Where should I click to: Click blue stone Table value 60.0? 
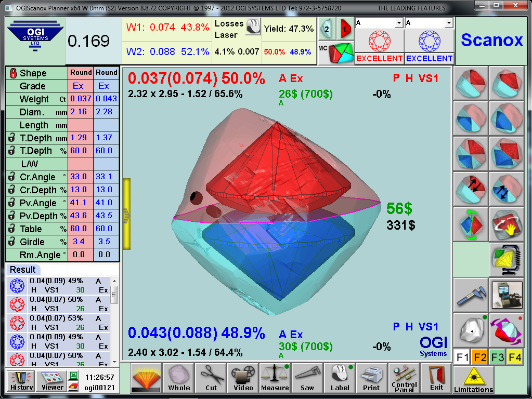point(106,229)
